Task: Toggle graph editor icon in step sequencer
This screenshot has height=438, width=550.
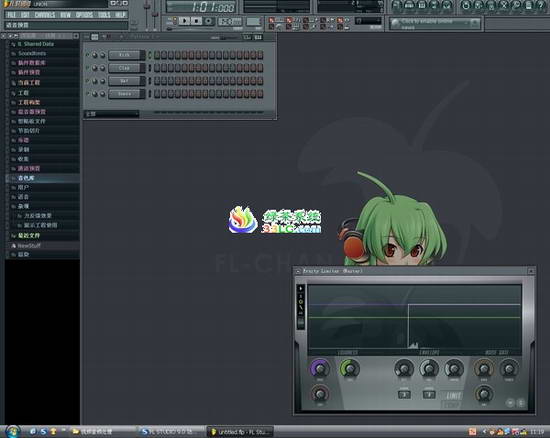Action: pos(247,37)
